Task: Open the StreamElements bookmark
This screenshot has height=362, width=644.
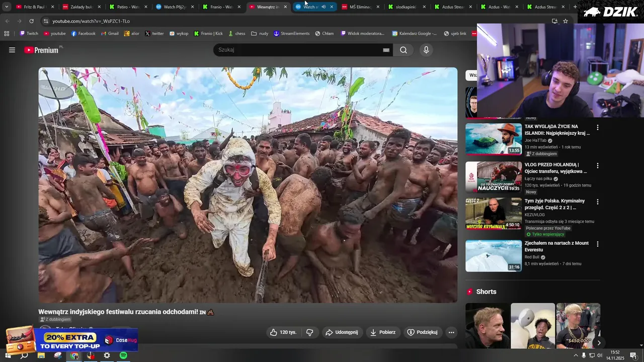Action: click(x=291, y=34)
